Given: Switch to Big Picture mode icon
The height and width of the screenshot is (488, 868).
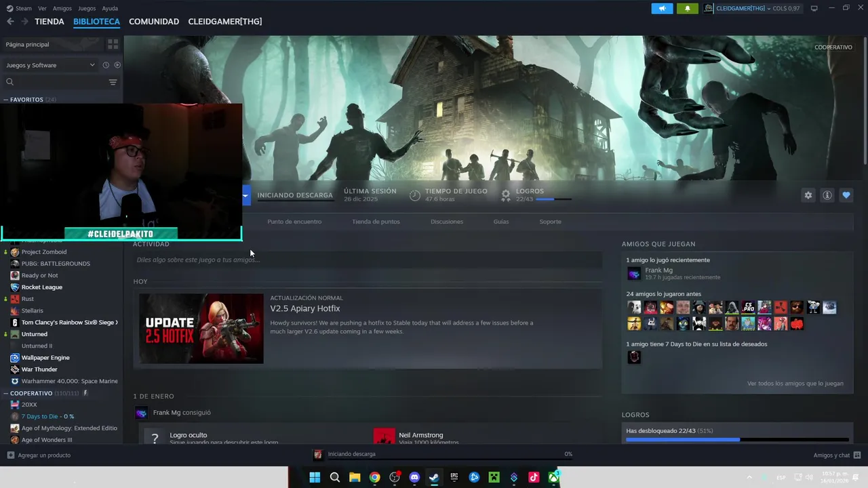Looking at the screenshot, I should (814, 8).
